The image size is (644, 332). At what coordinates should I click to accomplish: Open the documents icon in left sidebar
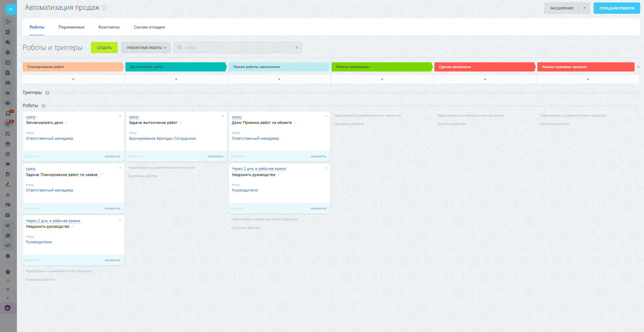point(8,73)
